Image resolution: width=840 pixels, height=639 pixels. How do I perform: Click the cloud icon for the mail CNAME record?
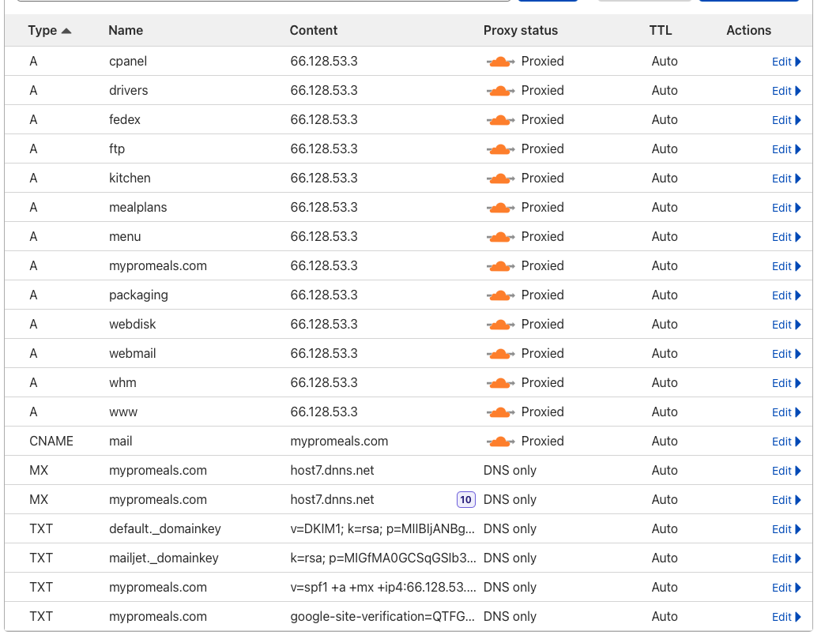click(500, 442)
